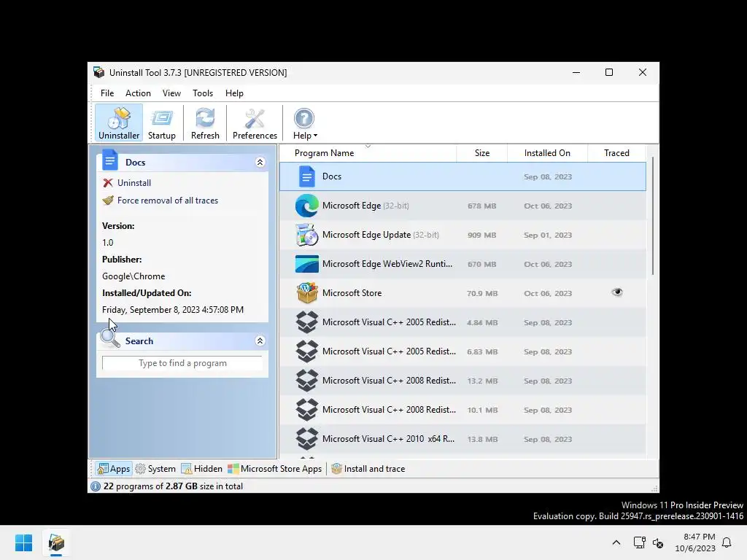
Task: Click the network tray icon
Action: (x=639, y=542)
